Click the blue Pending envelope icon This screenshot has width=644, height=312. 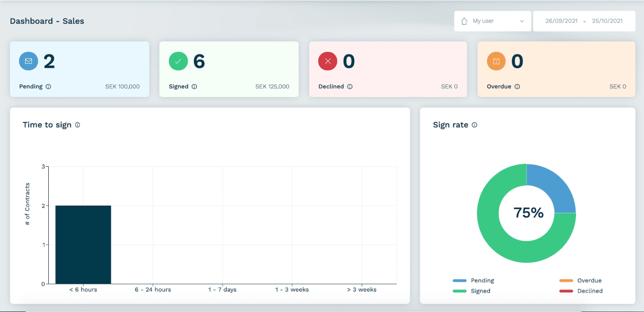pos(29,61)
